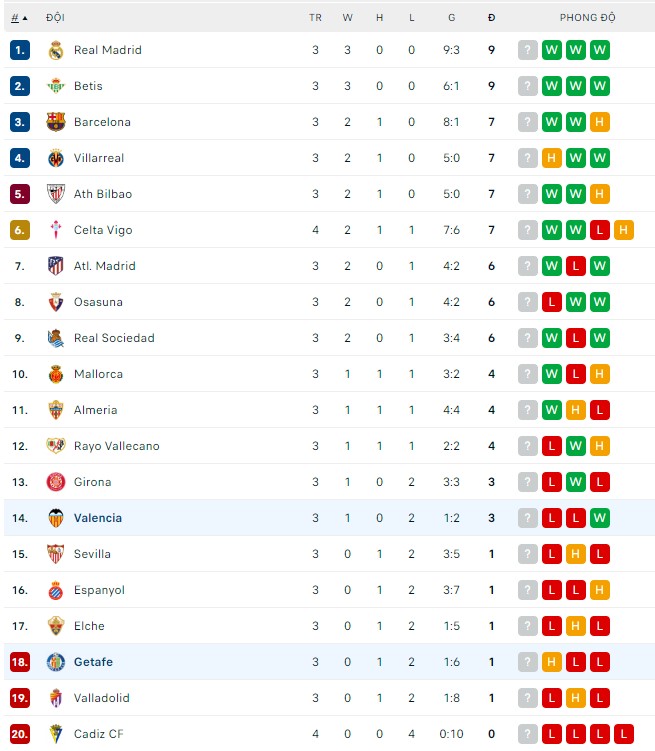Click the Atl. Madrid club crest
This screenshot has width=655, height=751.
pos(56,266)
